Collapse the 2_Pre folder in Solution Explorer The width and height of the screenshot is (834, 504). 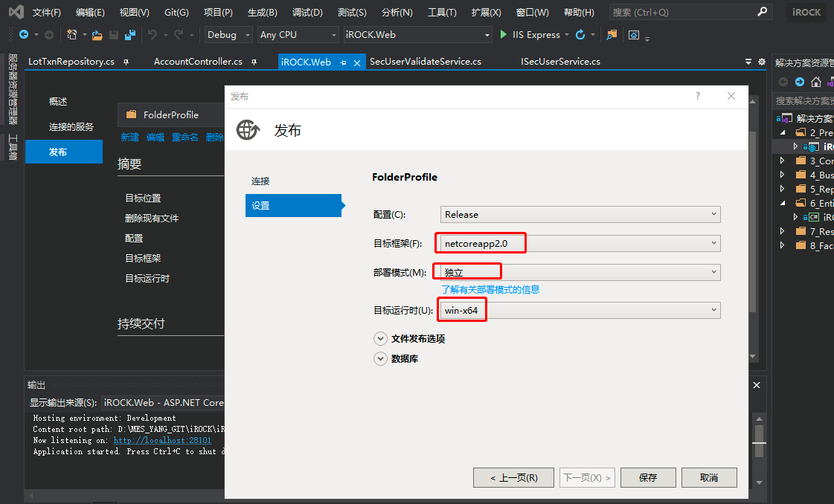pyautogui.click(x=782, y=132)
